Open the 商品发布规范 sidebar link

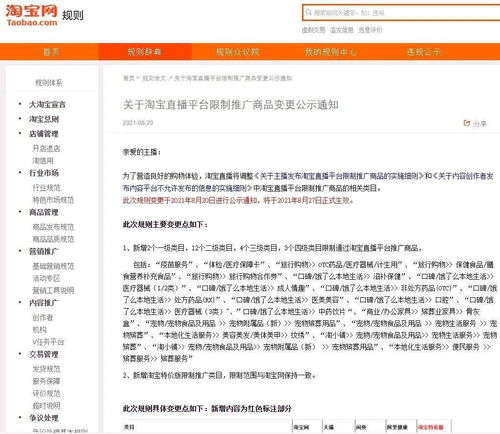tap(53, 227)
